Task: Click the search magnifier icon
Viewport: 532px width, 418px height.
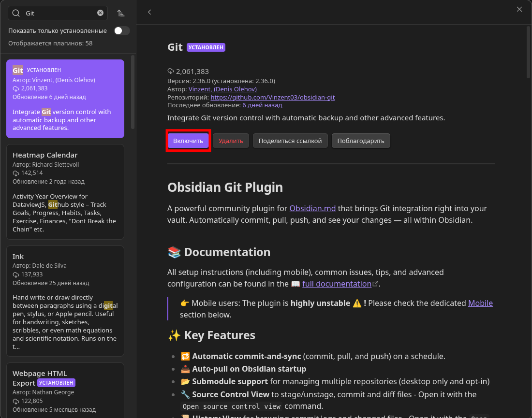Action: click(x=16, y=13)
